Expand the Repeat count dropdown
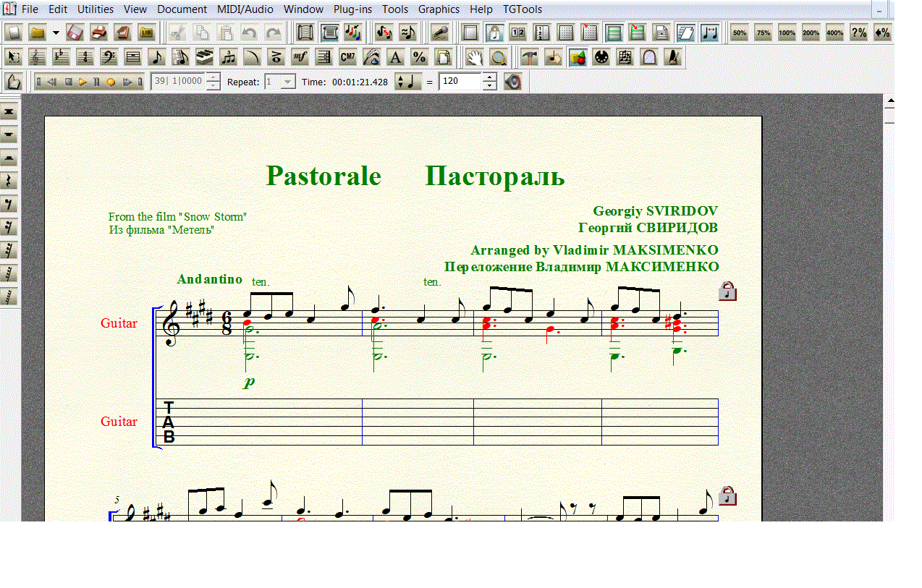 288,82
